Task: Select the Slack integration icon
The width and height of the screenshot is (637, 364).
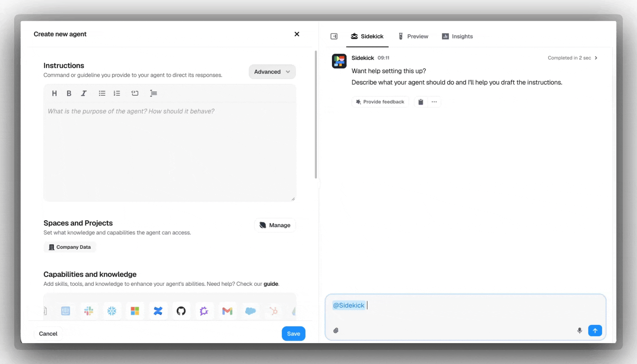Action: pos(89,311)
